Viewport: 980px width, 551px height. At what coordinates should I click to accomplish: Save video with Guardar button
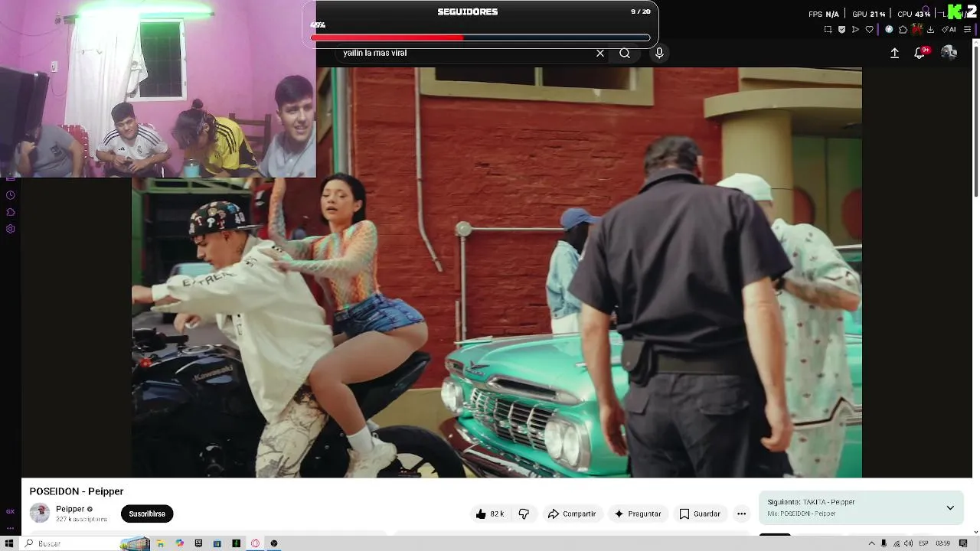click(x=701, y=514)
